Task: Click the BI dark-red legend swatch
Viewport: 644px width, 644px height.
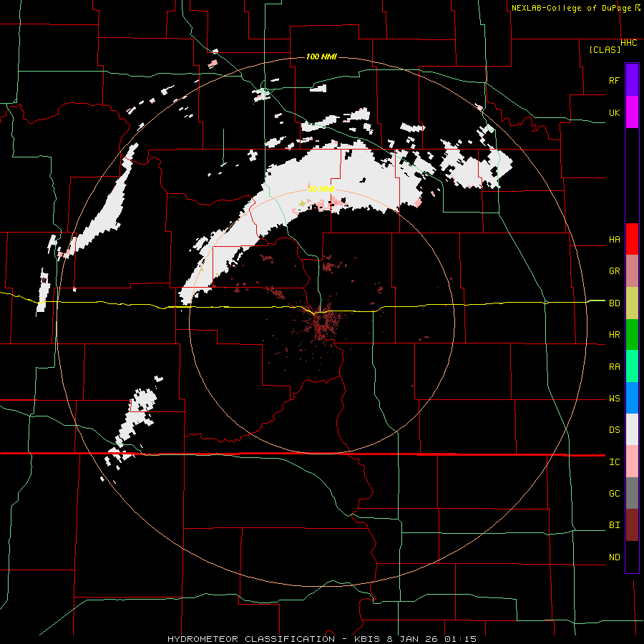Action: [x=632, y=525]
